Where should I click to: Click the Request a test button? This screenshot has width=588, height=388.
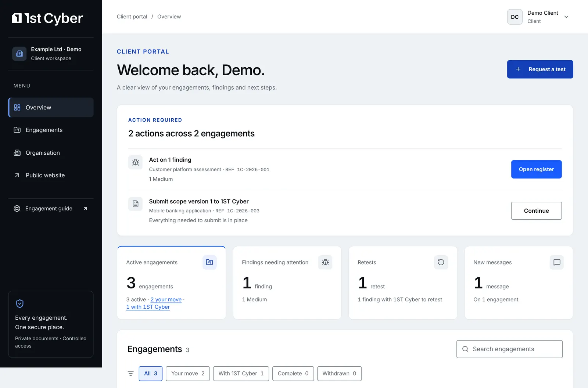540,69
